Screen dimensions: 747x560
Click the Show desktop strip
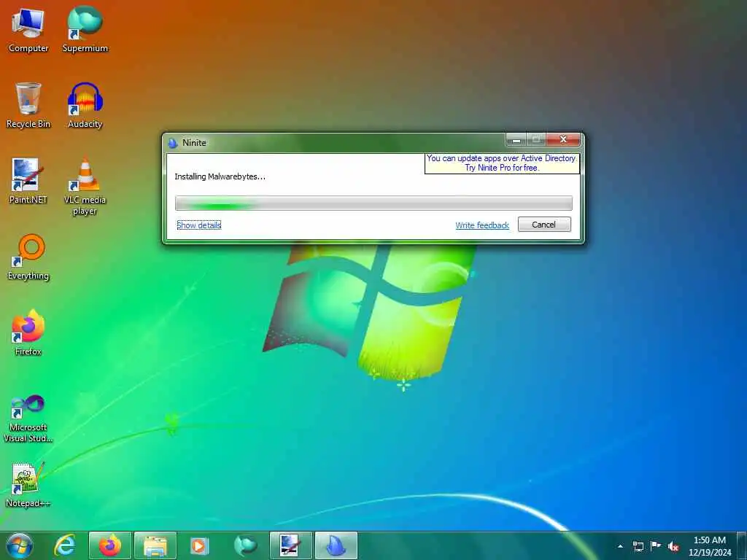743,545
